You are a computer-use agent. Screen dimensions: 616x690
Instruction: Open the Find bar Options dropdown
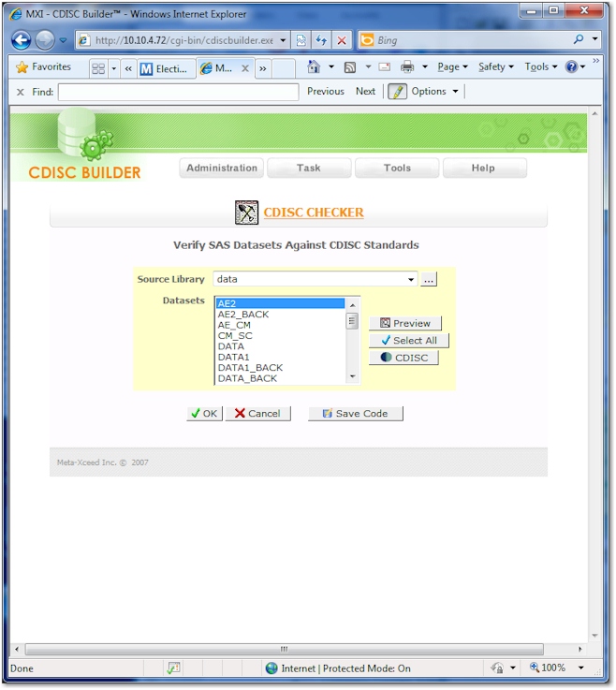(x=434, y=91)
